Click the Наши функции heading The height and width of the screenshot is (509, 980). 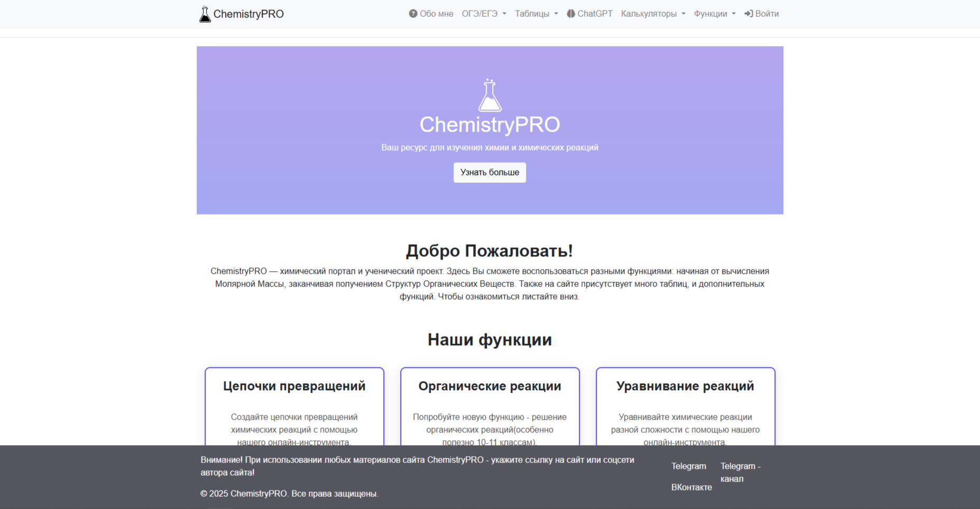click(489, 339)
